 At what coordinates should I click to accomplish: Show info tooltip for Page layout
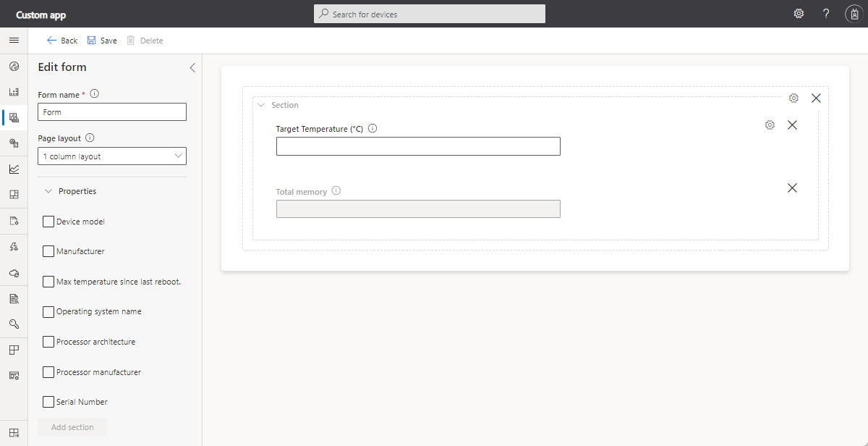[x=90, y=138]
